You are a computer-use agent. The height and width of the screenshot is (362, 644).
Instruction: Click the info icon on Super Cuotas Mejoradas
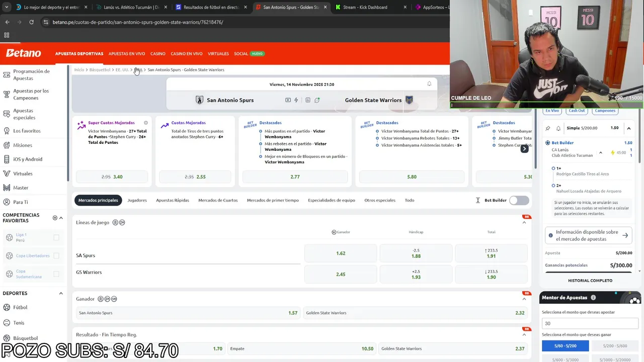point(146,123)
